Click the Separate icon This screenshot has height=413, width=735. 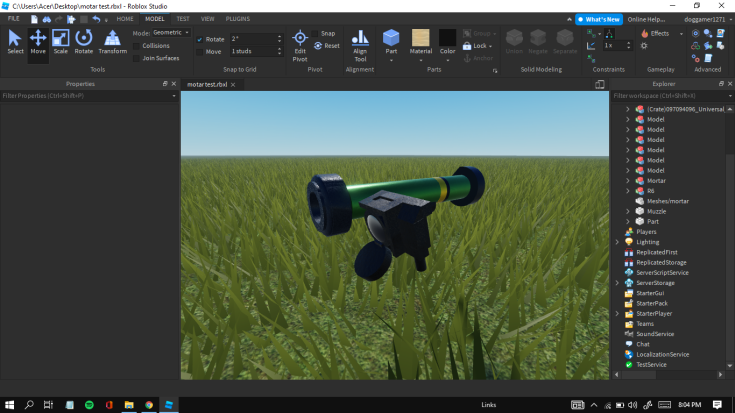point(565,42)
